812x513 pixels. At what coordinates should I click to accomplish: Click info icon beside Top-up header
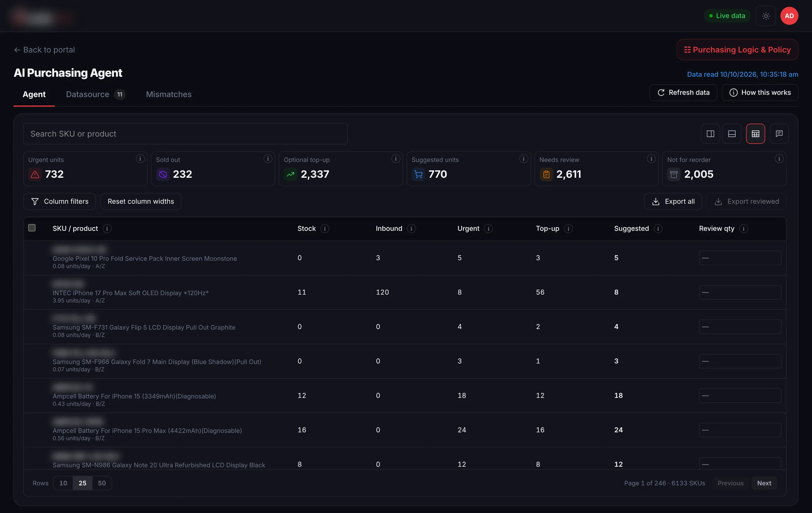(568, 229)
